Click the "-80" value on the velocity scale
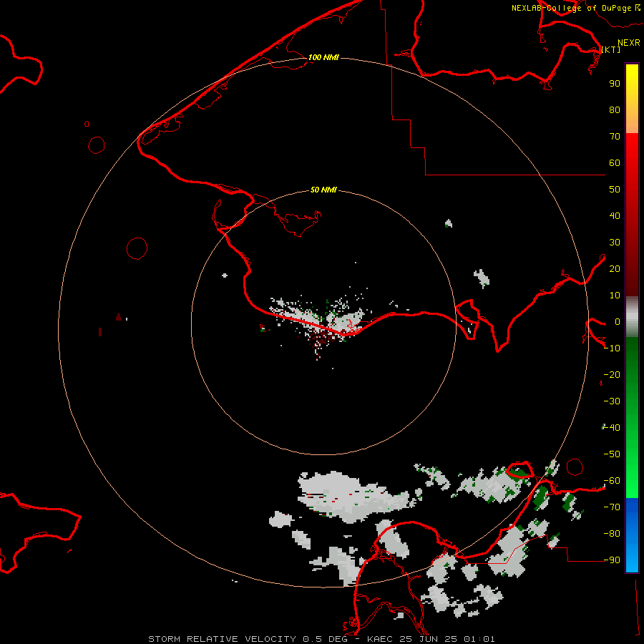 coord(612,534)
